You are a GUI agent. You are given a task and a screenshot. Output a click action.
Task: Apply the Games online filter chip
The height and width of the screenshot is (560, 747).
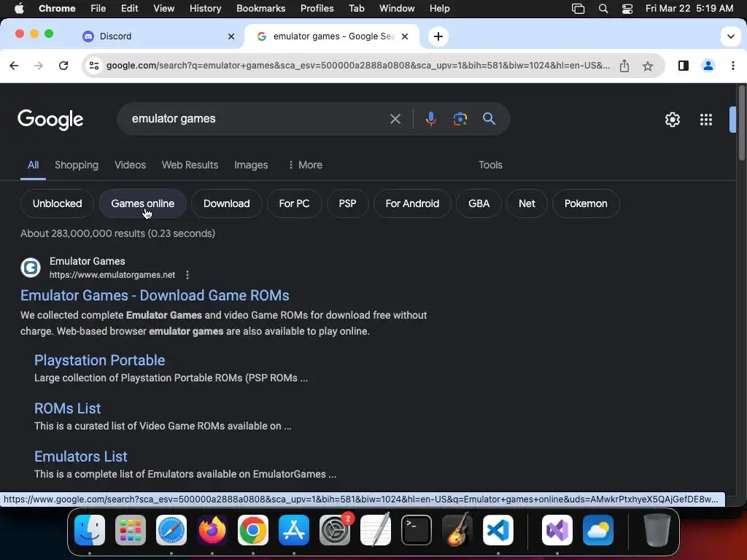tap(142, 204)
